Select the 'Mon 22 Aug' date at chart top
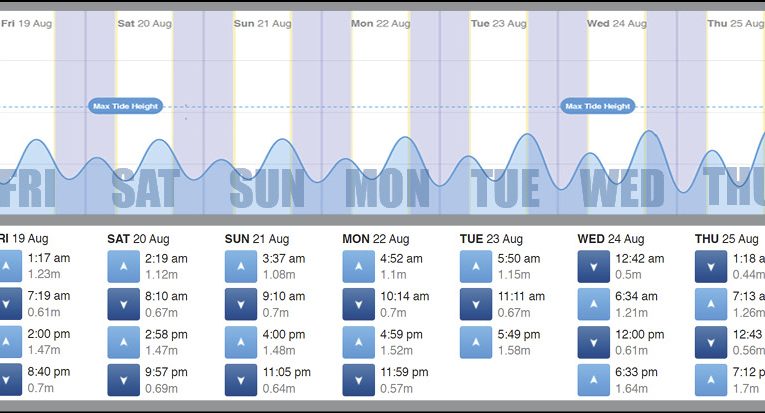The height and width of the screenshot is (413, 765). click(x=376, y=22)
